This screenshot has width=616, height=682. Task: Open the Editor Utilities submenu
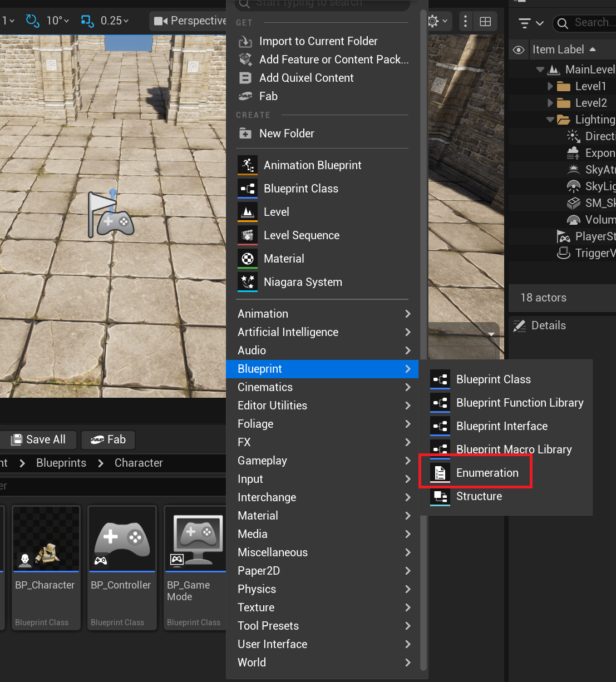(x=322, y=406)
